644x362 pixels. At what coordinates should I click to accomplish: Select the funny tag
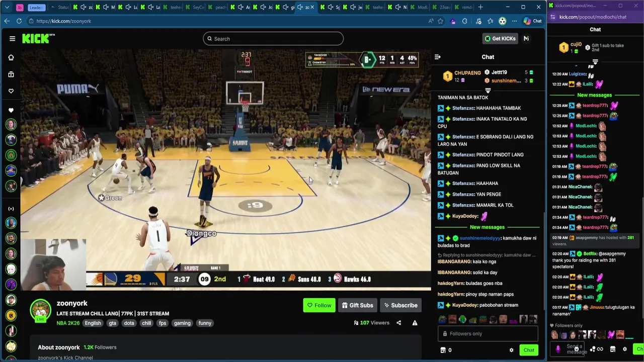(205, 323)
